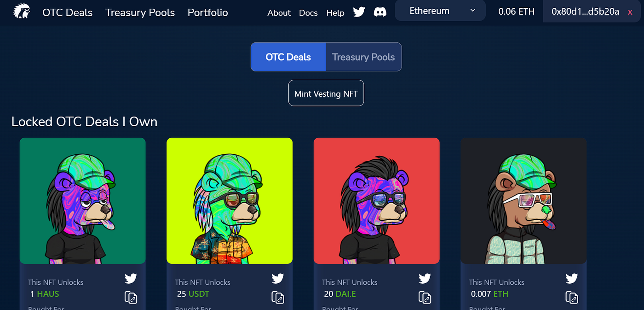Open Treasury Pools in the top navigation

pyautogui.click(x=140, y=12)
